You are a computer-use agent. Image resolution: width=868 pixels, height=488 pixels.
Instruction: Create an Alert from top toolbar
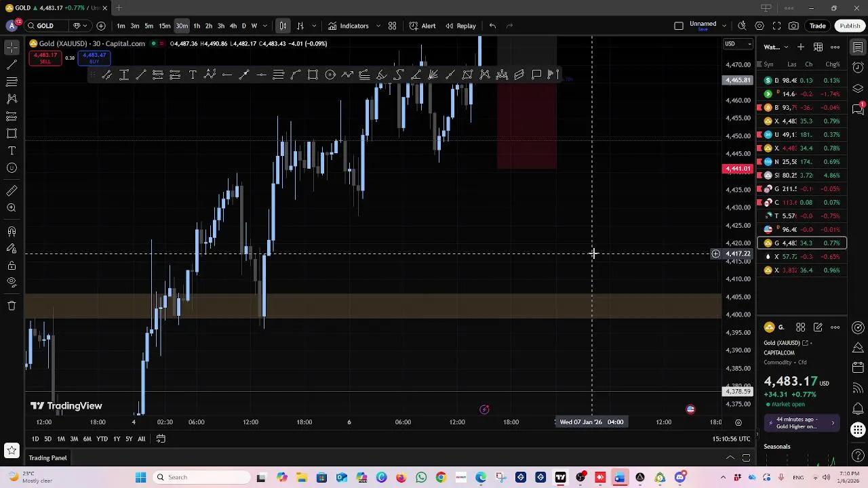coord(422,26)
